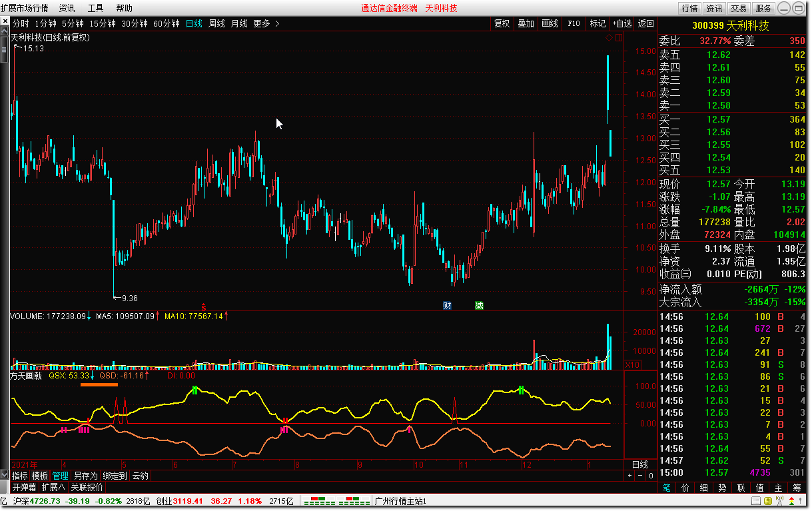Click the 返回 back button

pyautogui.click(x=645, y=23)
